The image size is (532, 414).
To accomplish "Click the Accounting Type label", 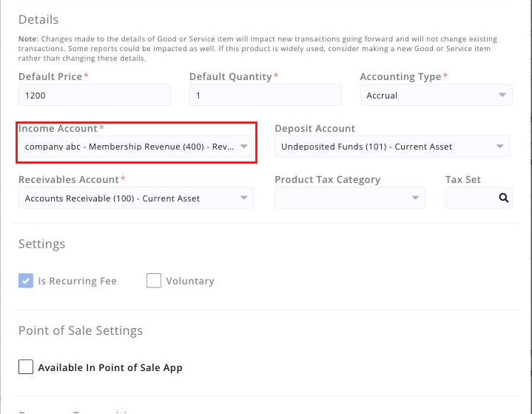I will point(400,77).
